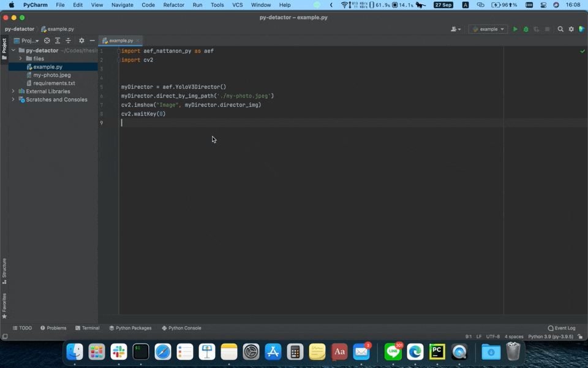
Task: Click py-detactor breadcrumb
Action: [20, 29]
